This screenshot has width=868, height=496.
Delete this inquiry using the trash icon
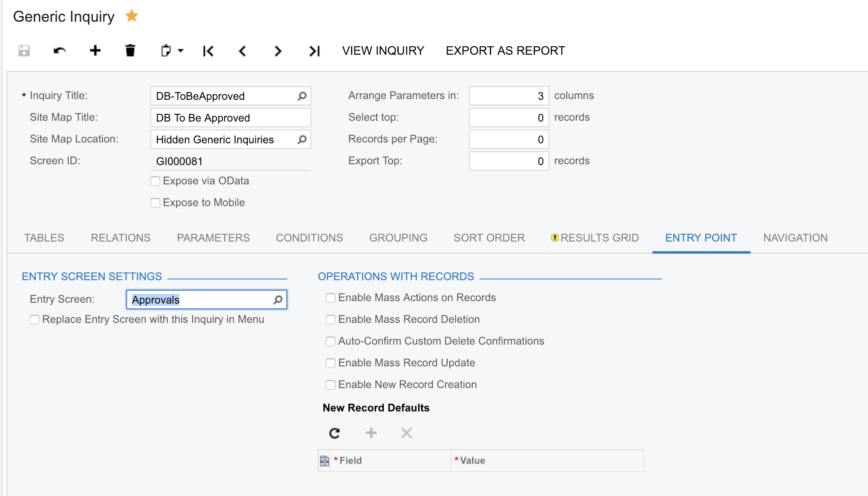[130, 51]
